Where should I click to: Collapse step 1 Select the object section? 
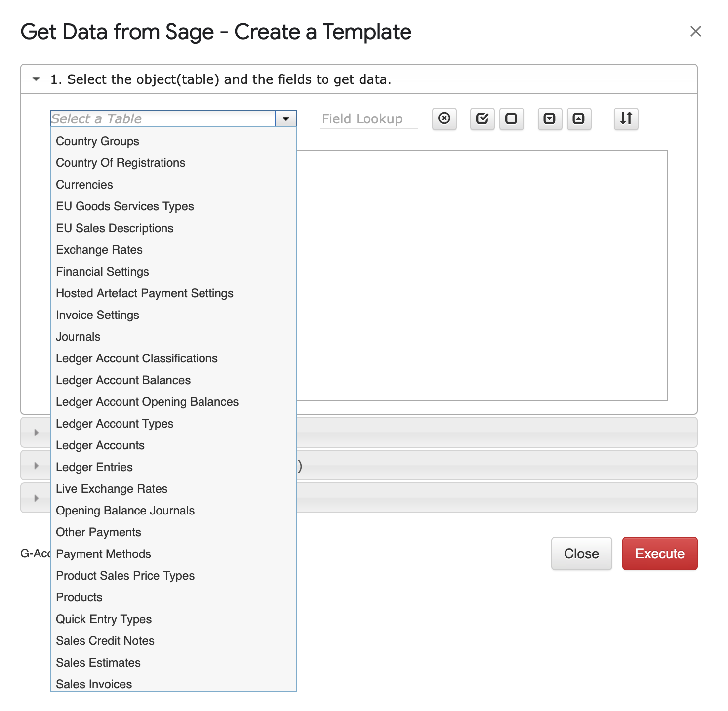(x=36, y=79)
